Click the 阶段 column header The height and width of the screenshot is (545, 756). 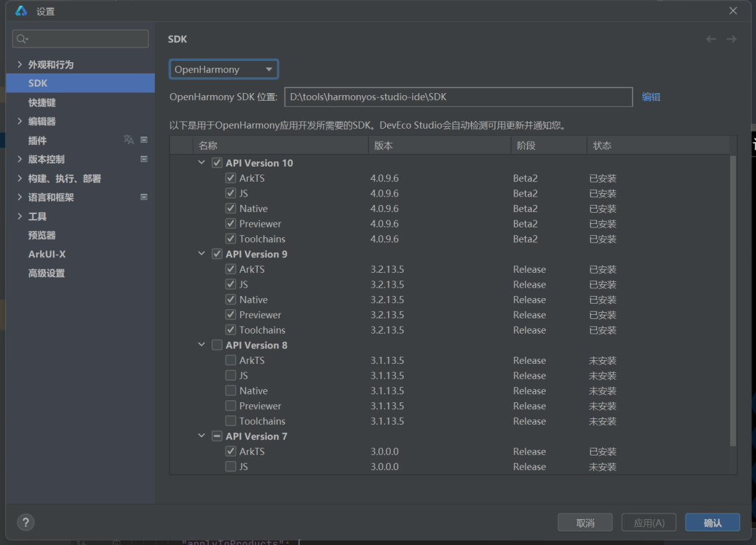(x=549, y=145)
